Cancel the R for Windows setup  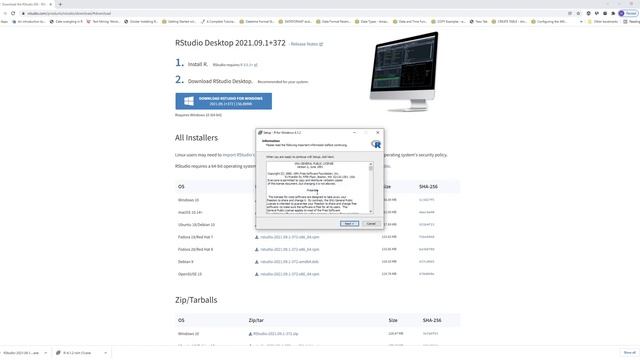click(371, 224)
